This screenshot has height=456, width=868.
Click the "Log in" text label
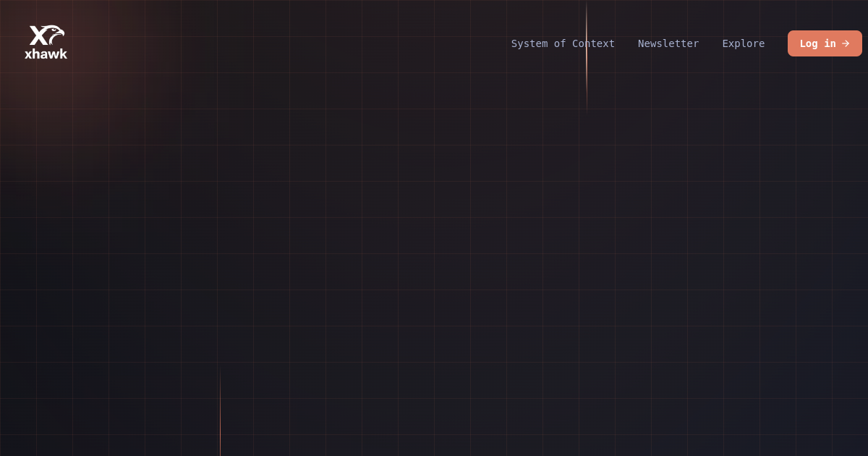[x=817, y=43]
